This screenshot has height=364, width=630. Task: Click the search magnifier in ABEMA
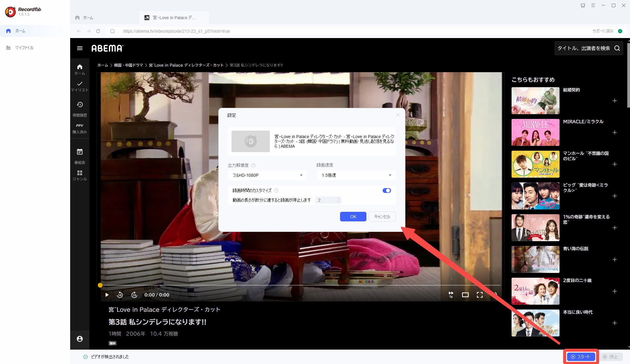[617, 48]
